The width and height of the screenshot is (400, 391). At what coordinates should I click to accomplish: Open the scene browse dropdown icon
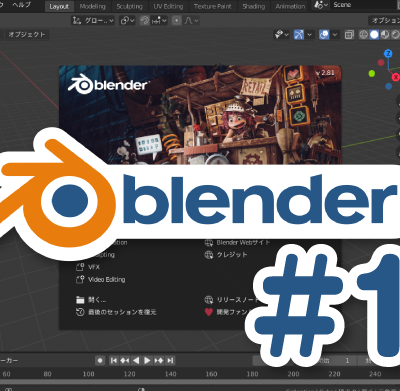(321, 5)
